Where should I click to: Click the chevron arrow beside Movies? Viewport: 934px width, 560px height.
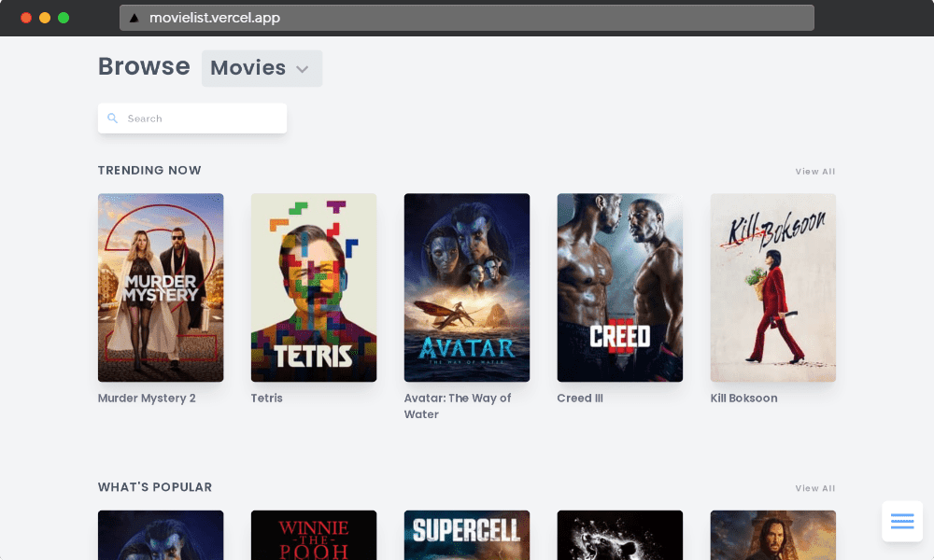pyautogui.click(x=303, y=69)
